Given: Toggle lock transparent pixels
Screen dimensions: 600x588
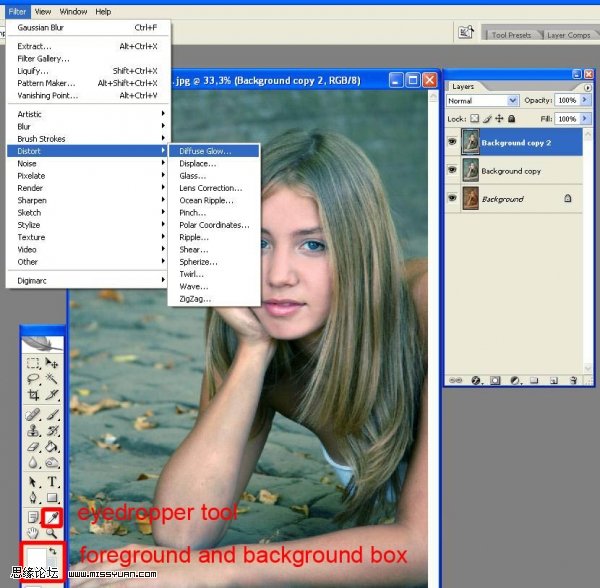Looking at the screenshot, I should (x=474, y=119).
